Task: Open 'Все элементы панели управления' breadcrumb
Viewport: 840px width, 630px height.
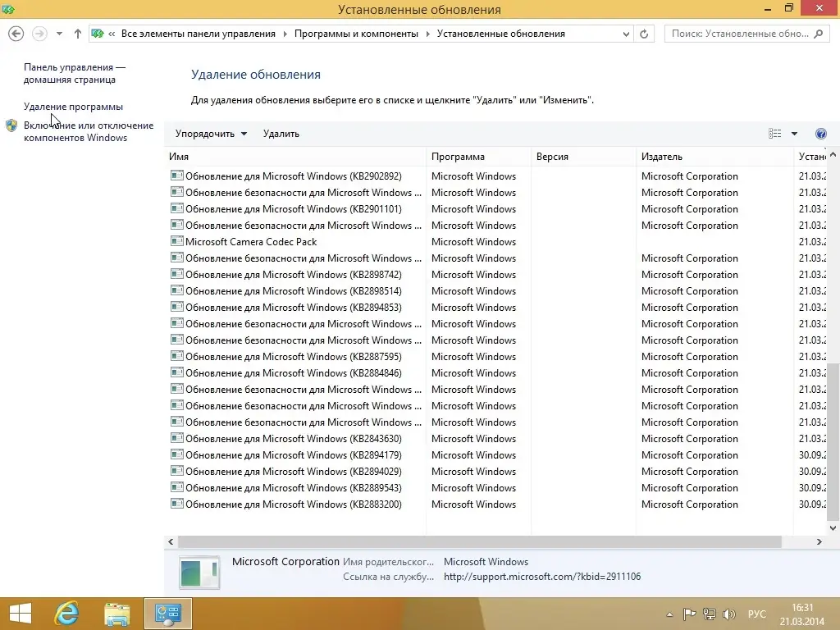Action: click(199, 34)
